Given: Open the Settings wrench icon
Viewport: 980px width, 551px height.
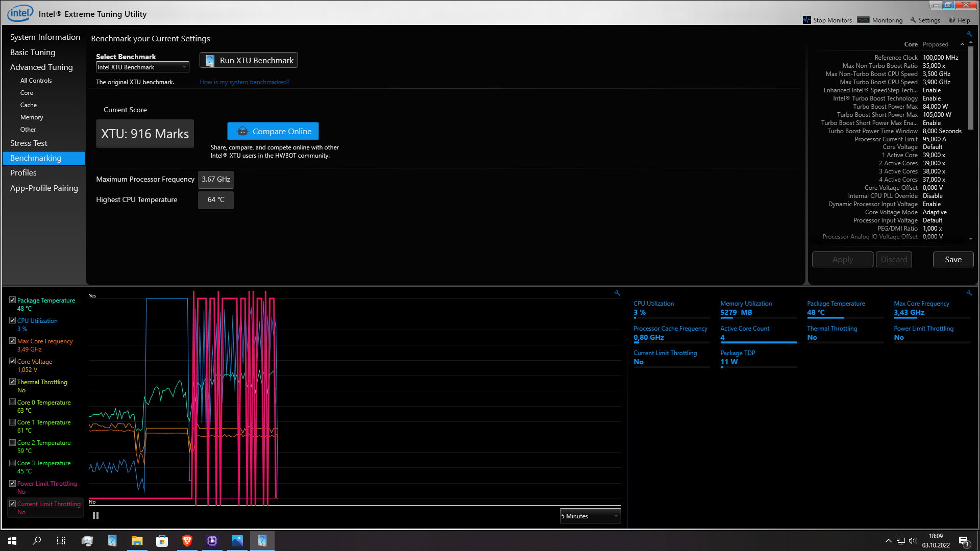Looking at the screenshot, I should (913, 20).
